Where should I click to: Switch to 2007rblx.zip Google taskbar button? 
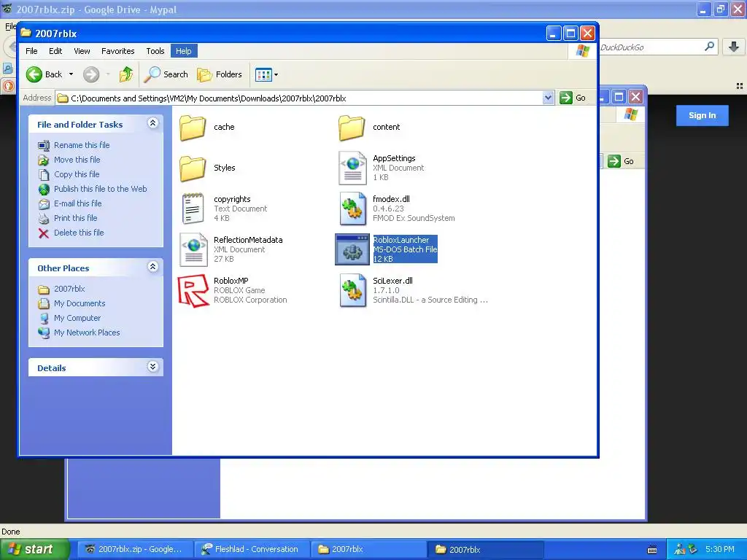point(134,549)
